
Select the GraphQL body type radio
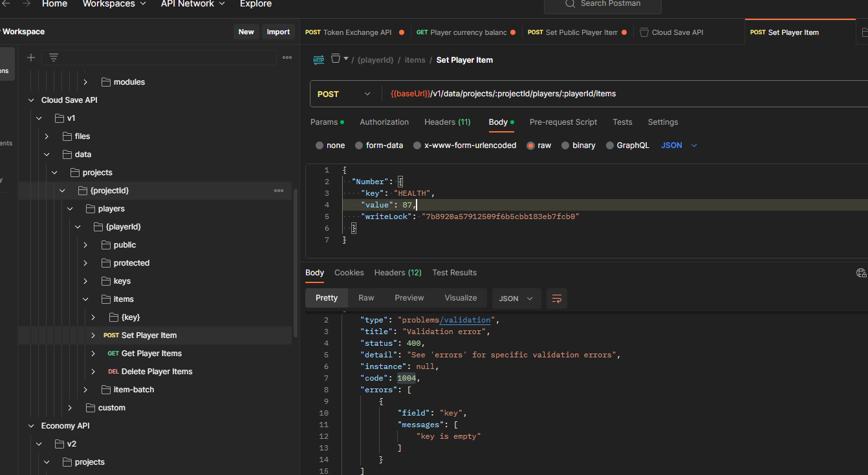[x=609, y=145]
